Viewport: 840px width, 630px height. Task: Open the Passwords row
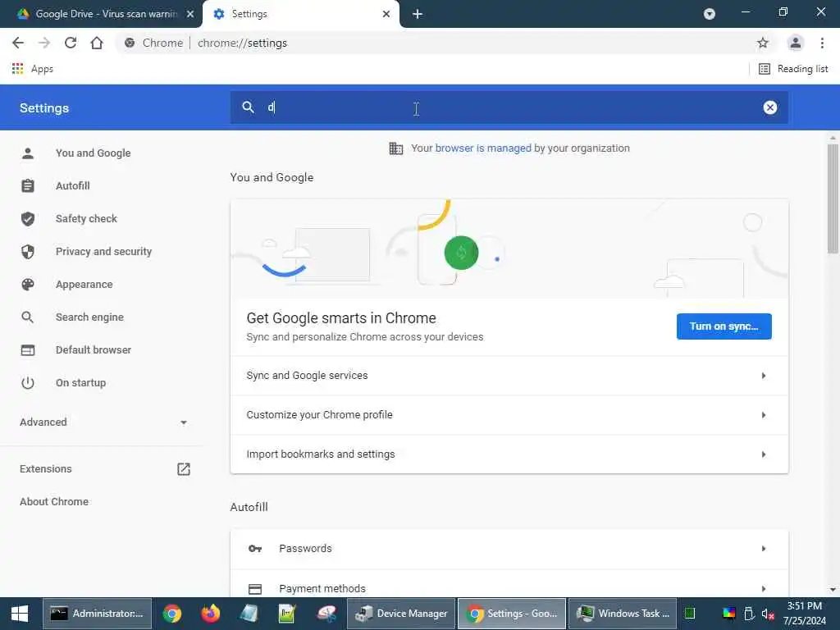[509, 549]
